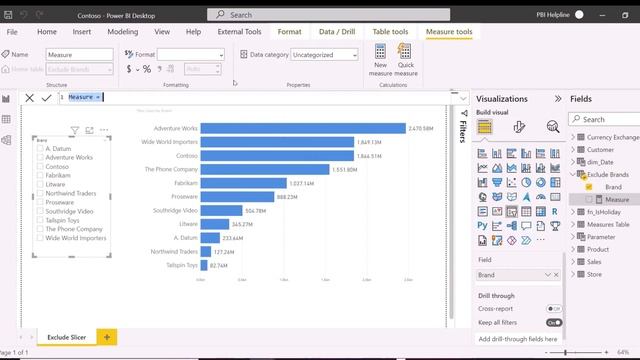Create a Quick measure
Screen dimensions: 640x360
[406, 60]
